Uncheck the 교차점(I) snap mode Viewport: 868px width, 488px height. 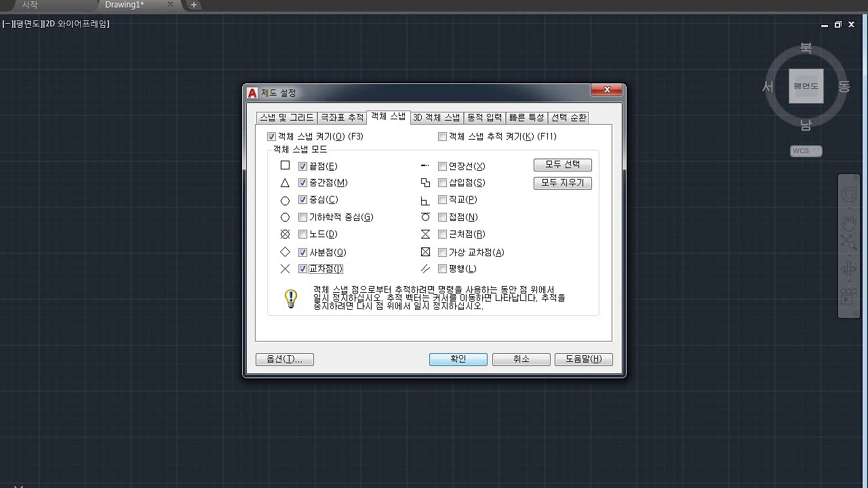tap(303, 269)
